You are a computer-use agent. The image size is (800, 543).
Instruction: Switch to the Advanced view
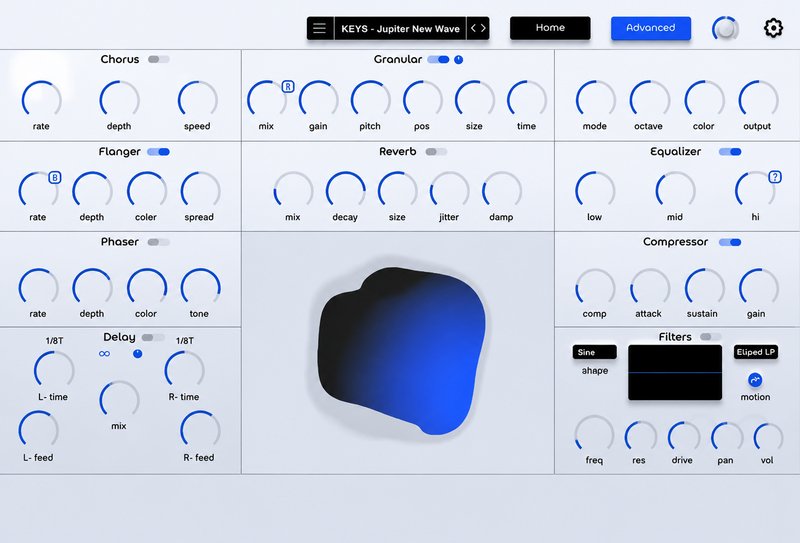click(x=651, y=28)
